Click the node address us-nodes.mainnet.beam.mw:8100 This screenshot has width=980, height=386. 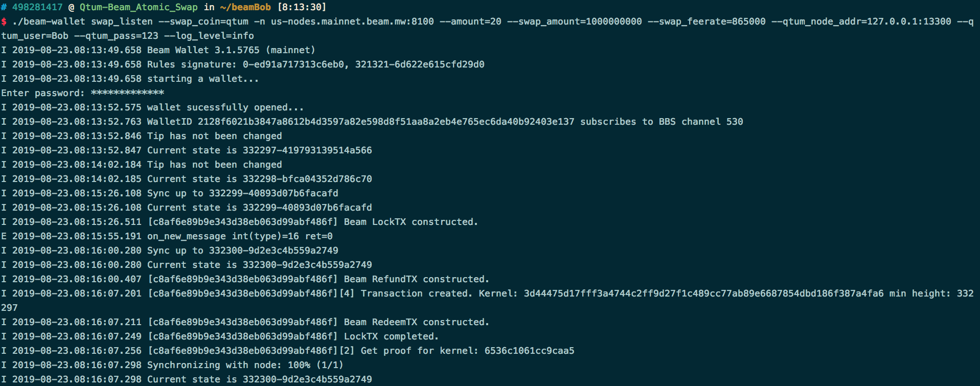[x=352, y=21]
